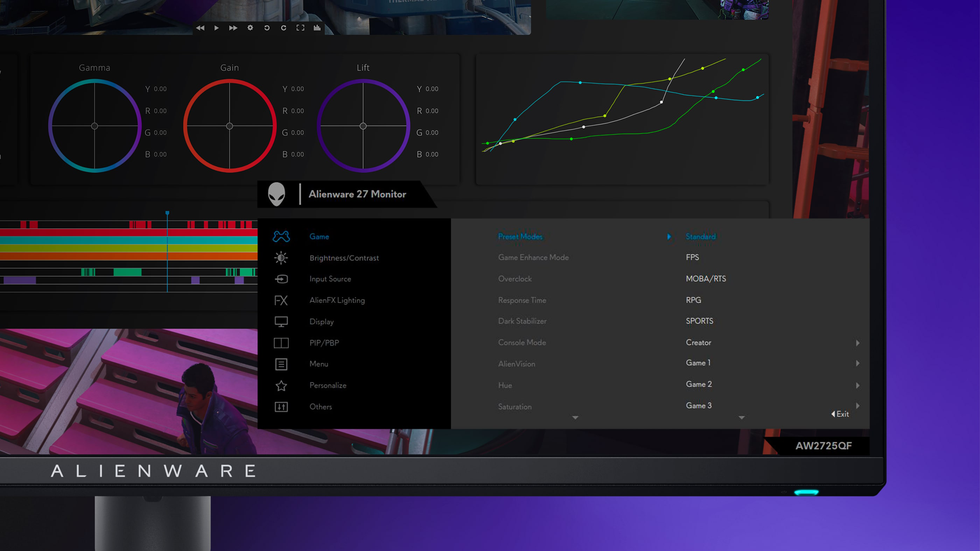This screenshot has height=551, width=980.
Task: Toggle fullscreen in the video controls
Action: tap(300, 28)
